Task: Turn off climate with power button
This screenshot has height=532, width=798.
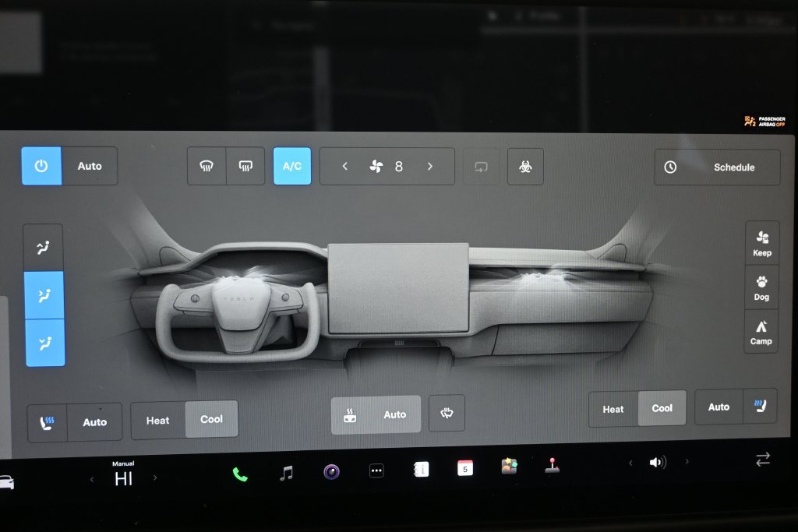Action: tap(41, 166)
